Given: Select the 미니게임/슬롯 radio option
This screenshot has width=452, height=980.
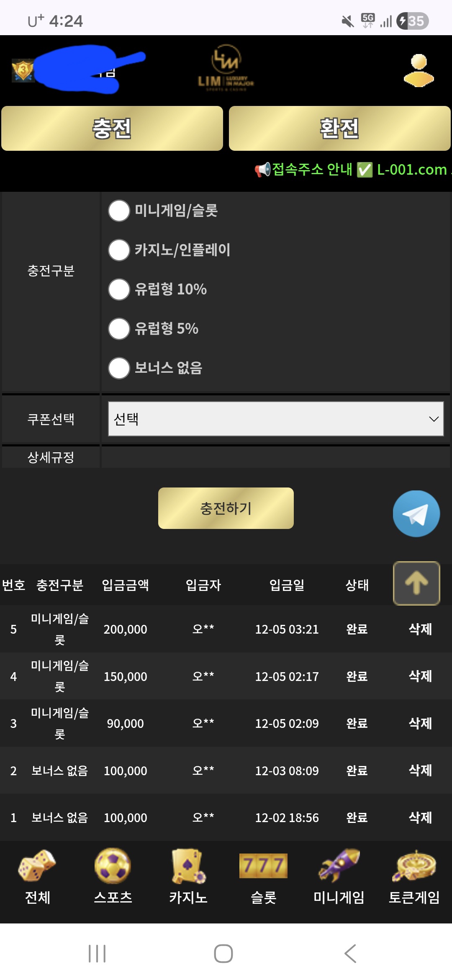Looking at the screenshot, I should pos(119,211).
